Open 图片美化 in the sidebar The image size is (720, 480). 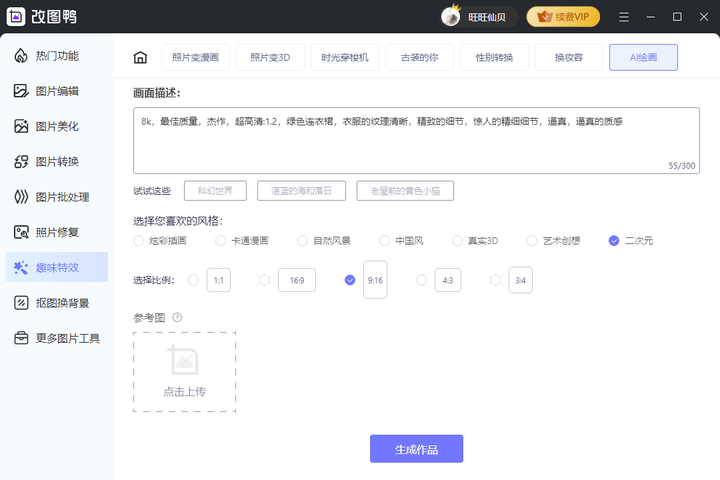pyautogui.click(x=56, y=126)
